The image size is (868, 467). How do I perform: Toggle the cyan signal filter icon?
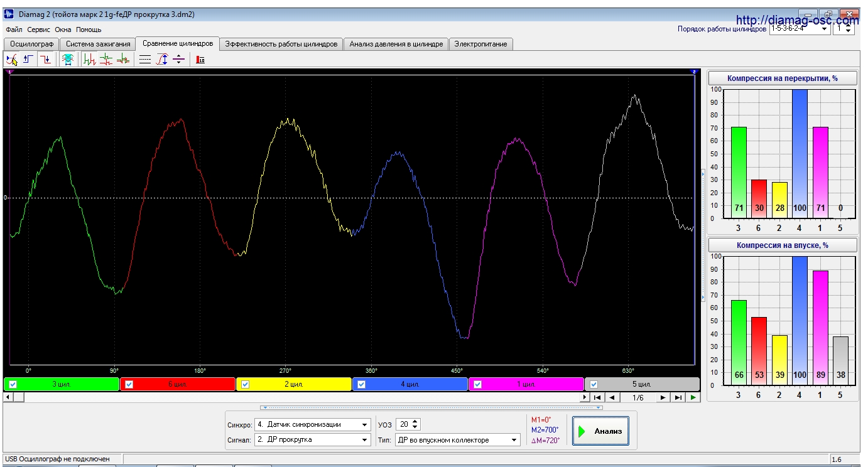pos(67,60)
